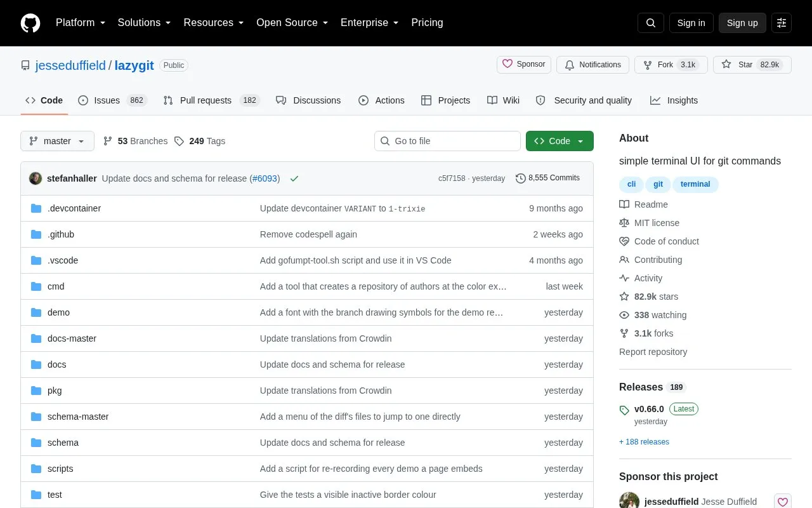Expand the Resources menu
This screenshot has height=508, width=812.
coord(214,23)
